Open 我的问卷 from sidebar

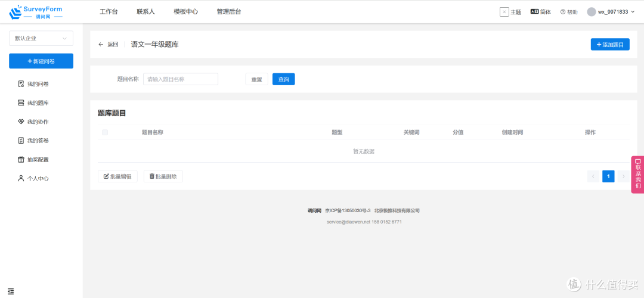[38, 84]
